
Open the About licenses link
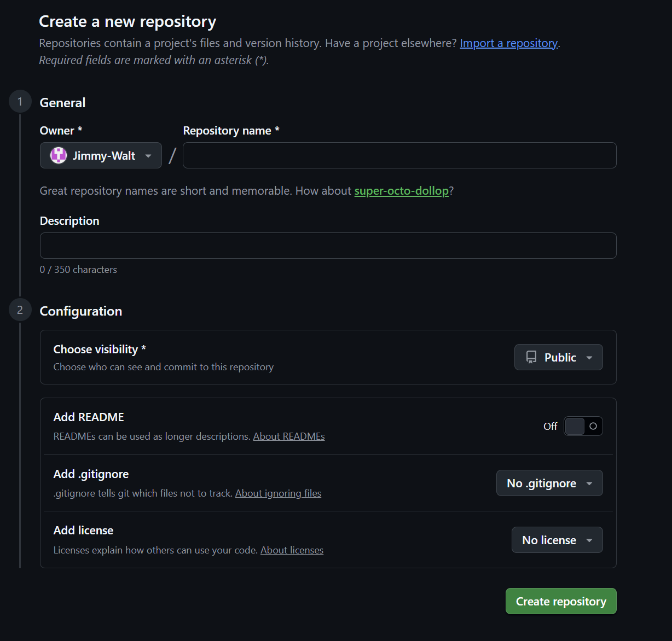(x=292, y=550)
